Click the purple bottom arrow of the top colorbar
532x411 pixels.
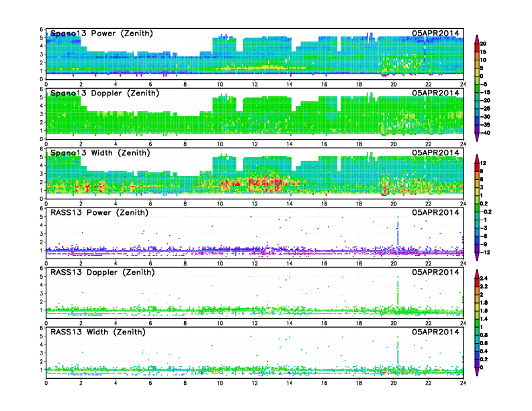477,136
